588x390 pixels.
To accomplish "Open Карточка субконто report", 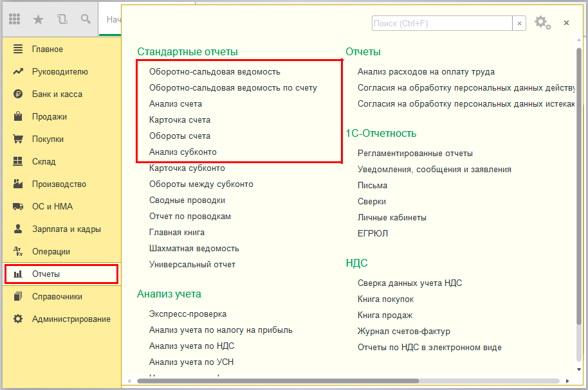I will tap(187, 168).
